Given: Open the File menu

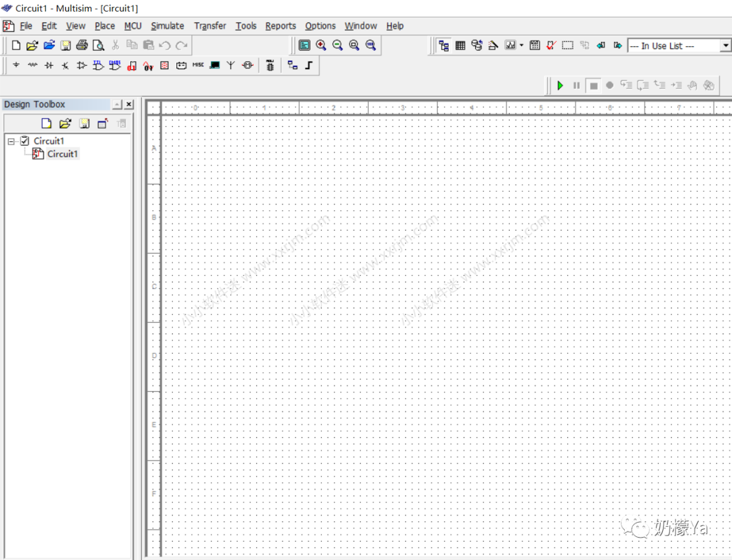Looking at the screenshot, I should tap(26, 26).
